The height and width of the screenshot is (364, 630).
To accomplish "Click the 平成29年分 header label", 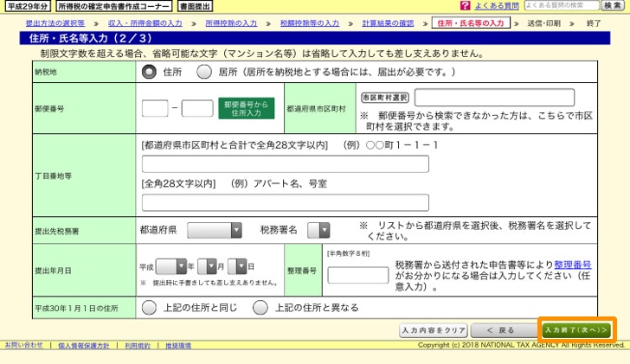I will tap(28, 6).
